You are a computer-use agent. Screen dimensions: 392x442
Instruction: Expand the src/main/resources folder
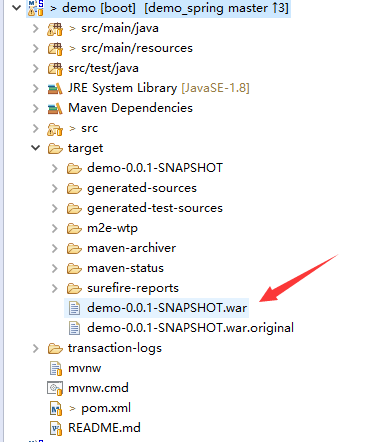[x=35, y=48]
